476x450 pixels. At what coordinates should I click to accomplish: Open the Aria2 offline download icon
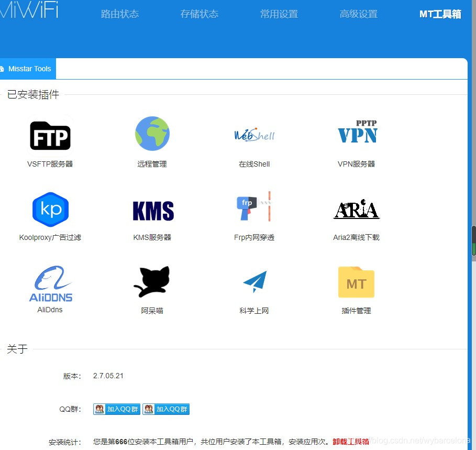coord(357,209)
